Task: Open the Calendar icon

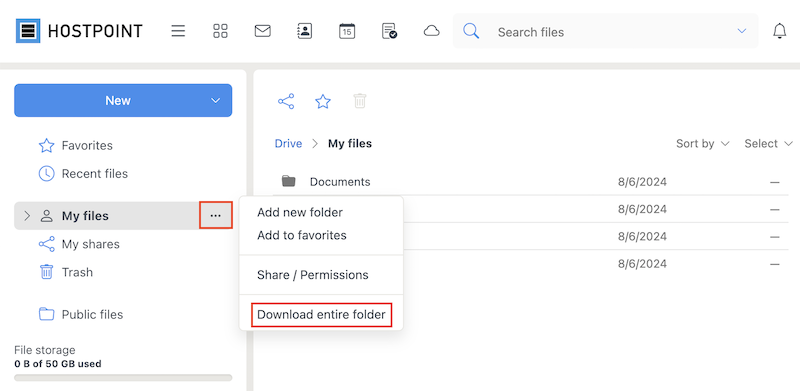Action: [347, 31]
